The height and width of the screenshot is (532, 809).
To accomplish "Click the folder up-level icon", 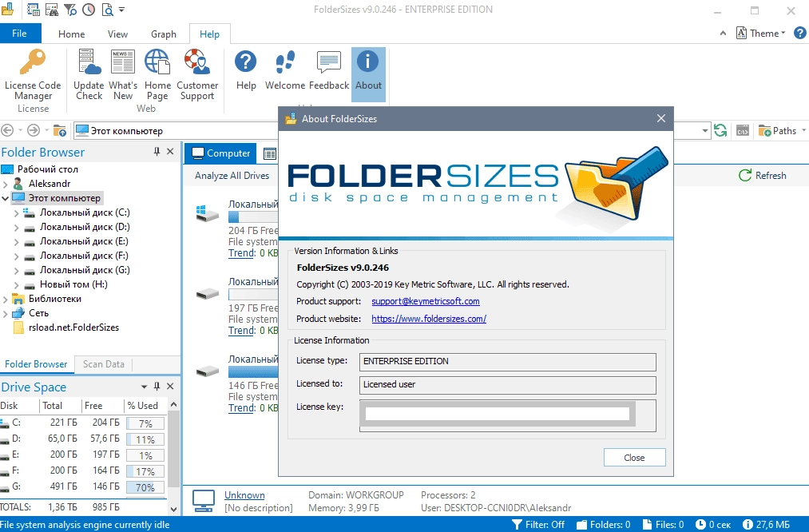I will point(60,130).
